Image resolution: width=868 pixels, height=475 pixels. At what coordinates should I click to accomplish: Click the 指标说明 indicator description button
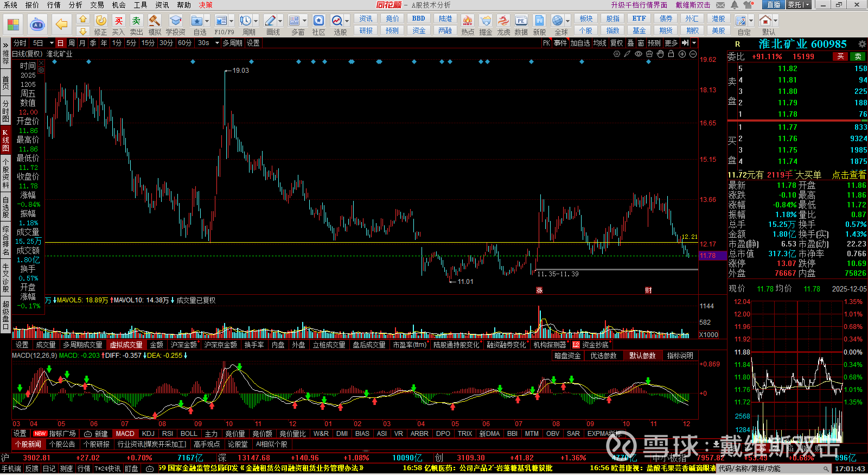pyautogui.click(x=680, y=356)
